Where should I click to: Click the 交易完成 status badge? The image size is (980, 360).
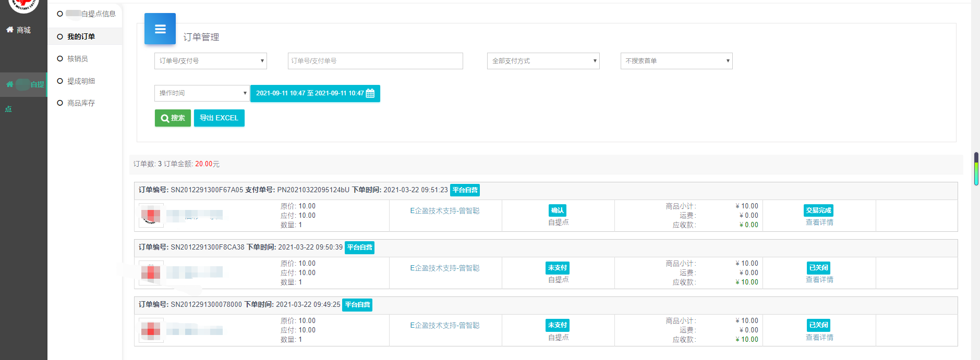pyautogui.click(x=818, y=210)
